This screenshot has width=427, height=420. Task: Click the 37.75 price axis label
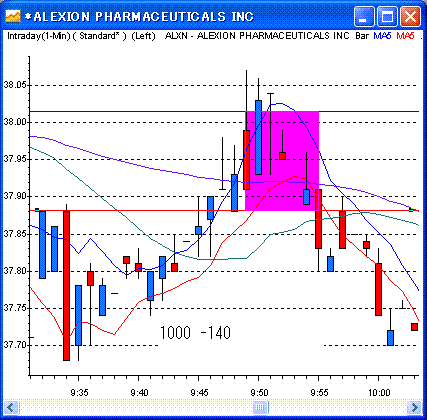tap(15, 308)
